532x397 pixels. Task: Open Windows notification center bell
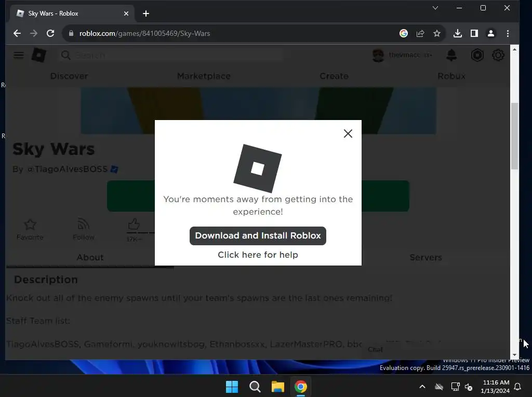518,387
